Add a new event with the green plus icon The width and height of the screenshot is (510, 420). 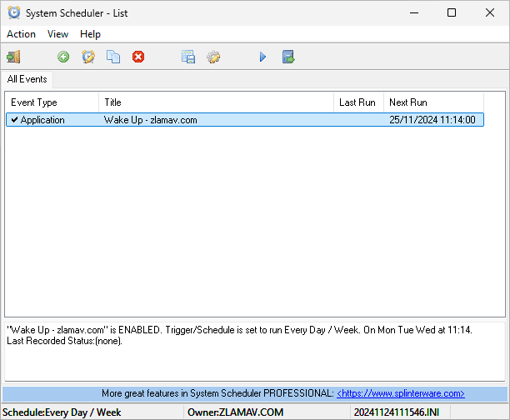click(63, 57)
